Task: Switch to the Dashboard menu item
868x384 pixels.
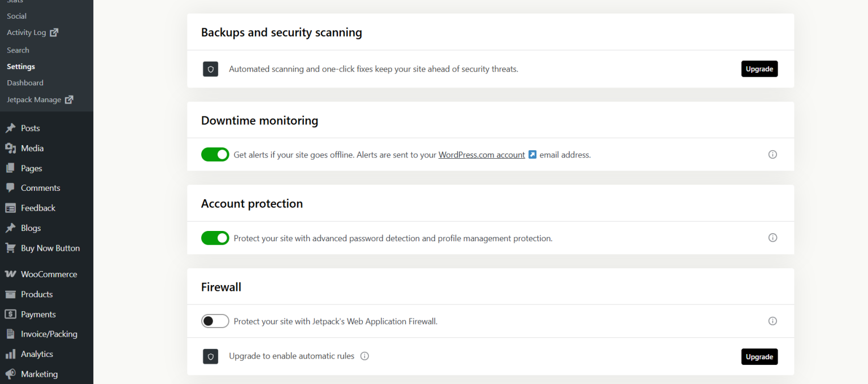Action: (x=25, y=82)
